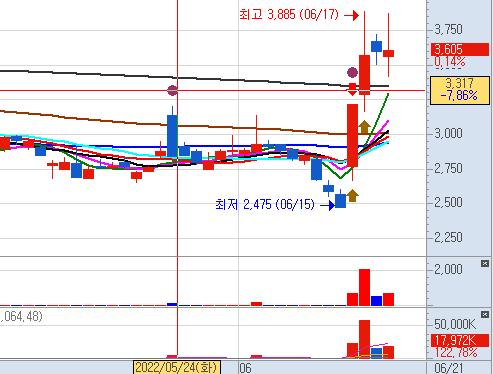Click the purple circle marker near 06/17 candle
This screenshot has height=374, width=493.
click(352, 72)
